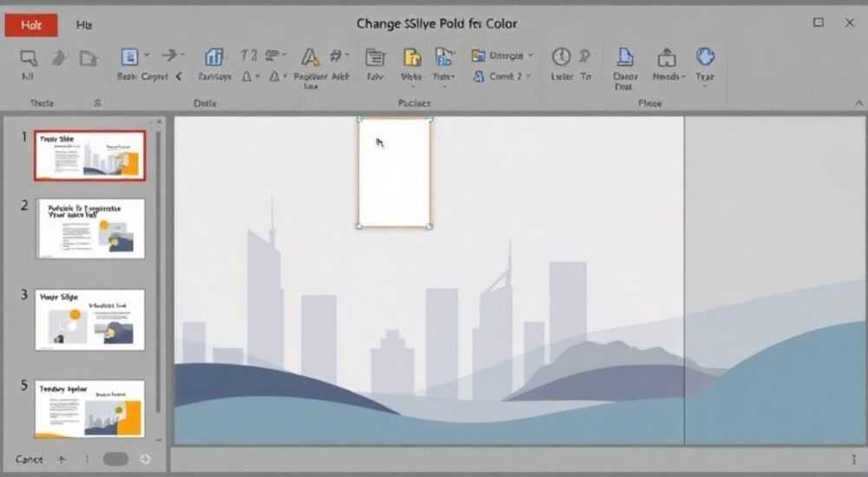The width and height of the screenshot is (868, 477).
Task: Click the blue Tishs document icon
Action: click(x=444, y=57)
